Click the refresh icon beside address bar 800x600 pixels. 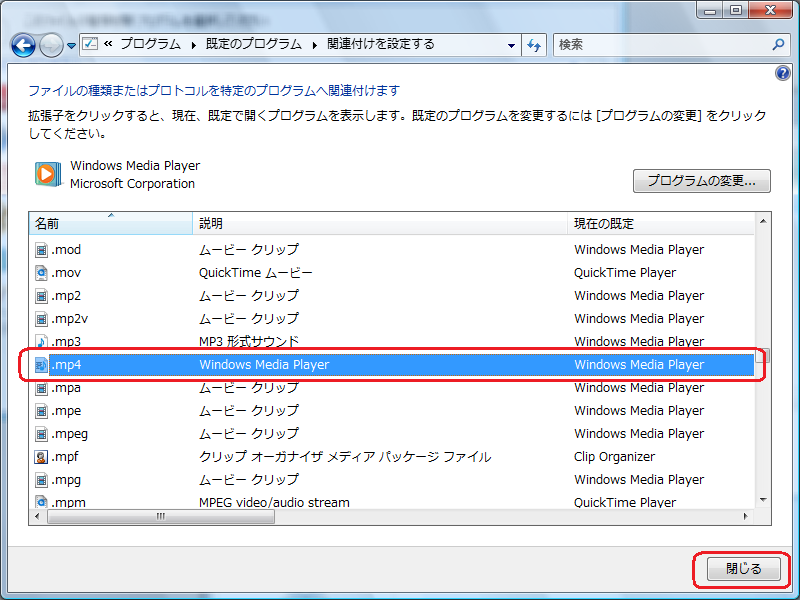pyautogui.click(x=534, y=45)
